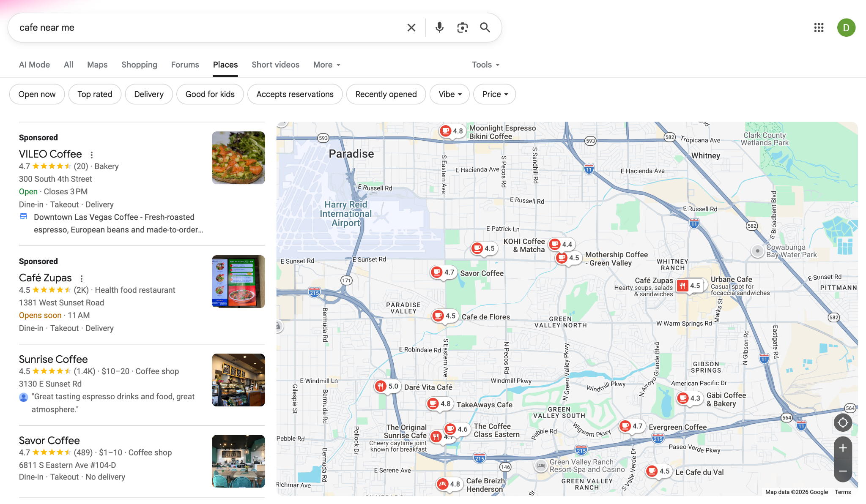866x504 pixels.
Task: Zoom out on the map
Action: coord(843,471)
